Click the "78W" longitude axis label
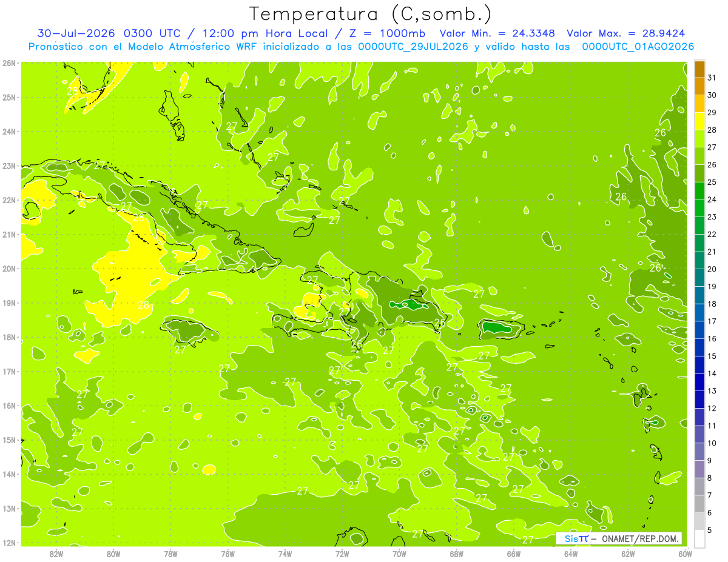The image size is (728, 562). coord(170,553)
